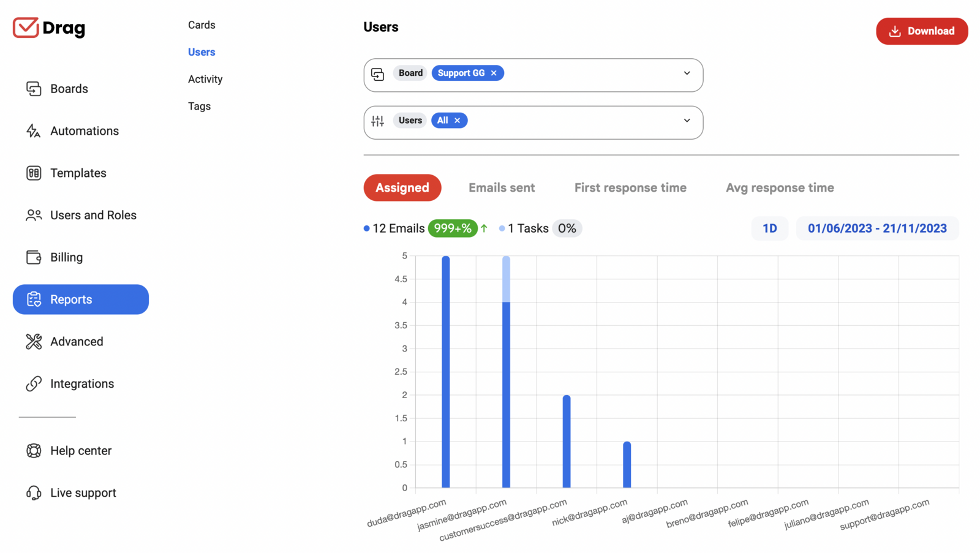
Task: Expand the Board filter dropdown chevron
Action: coord(687,73)
